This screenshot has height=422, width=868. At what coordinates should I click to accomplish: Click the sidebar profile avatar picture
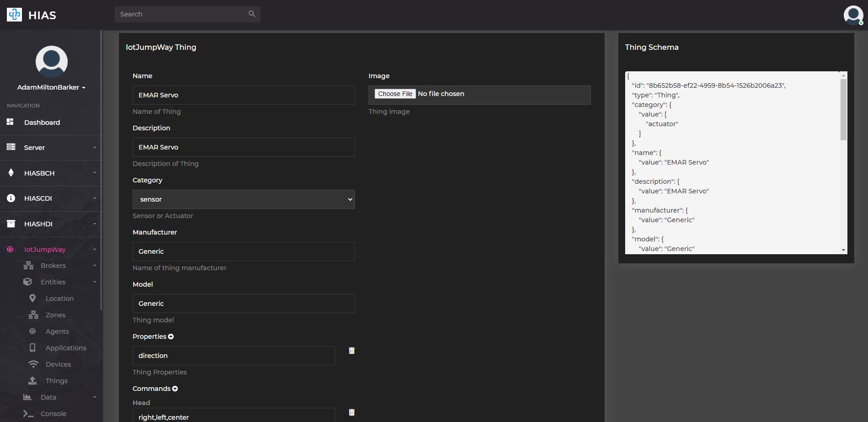(52, 62)
